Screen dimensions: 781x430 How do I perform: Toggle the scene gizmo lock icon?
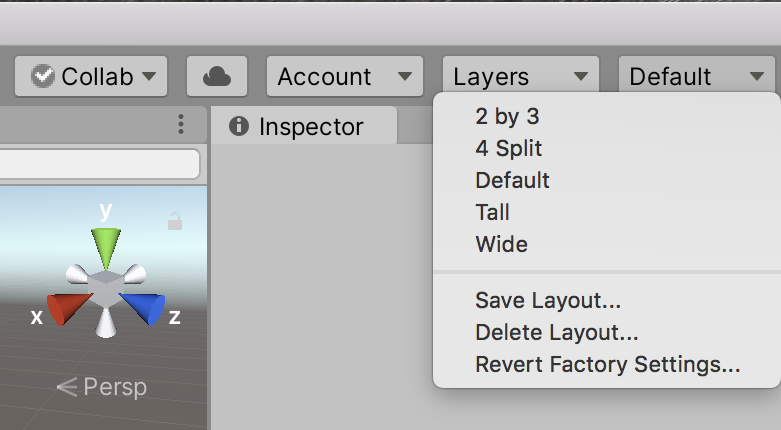coord(175,221)
